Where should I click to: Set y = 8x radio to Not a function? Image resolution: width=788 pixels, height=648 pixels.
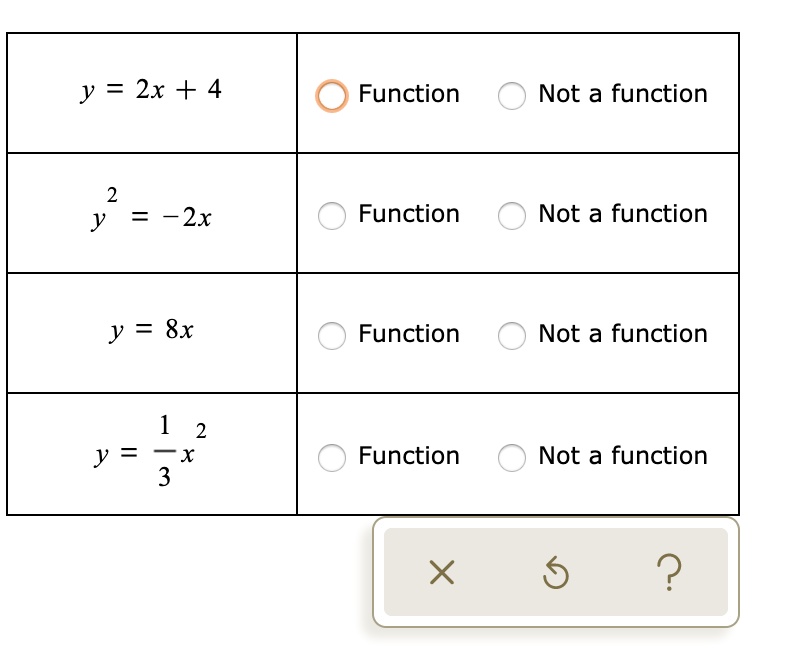(x=512, y=335)
